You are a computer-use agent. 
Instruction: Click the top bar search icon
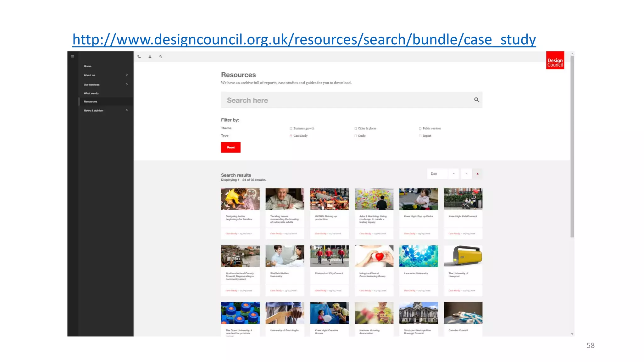[x=161, y=57]
